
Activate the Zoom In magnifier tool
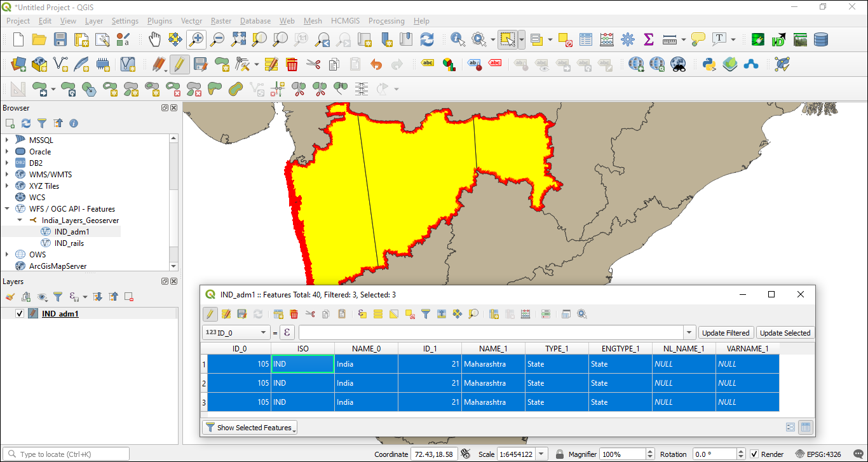click(196, 39)
